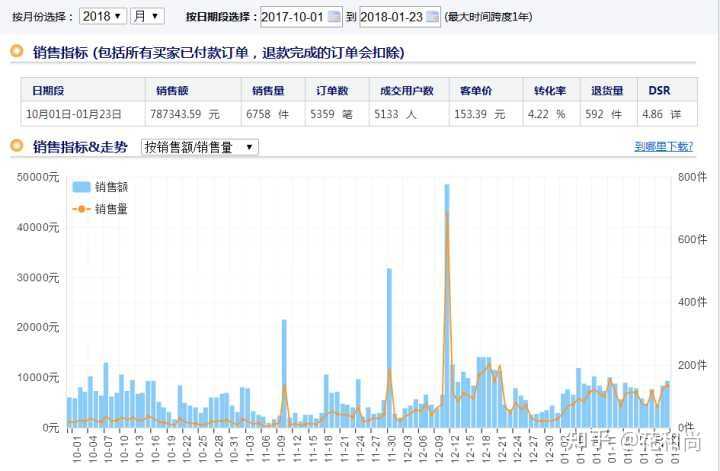Click the 到哪里下载? link
720x471 pixels.
click(x=663, y=147)
